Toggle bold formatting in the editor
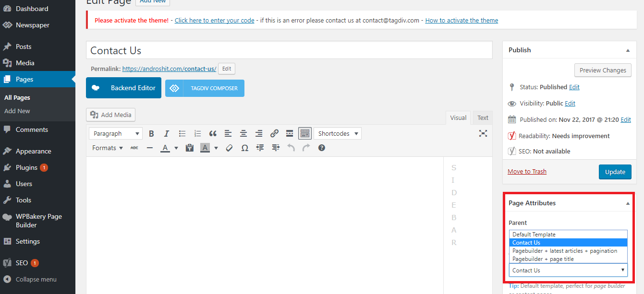Viewport: 644px width, 294px height. click(x=151, y=133)
